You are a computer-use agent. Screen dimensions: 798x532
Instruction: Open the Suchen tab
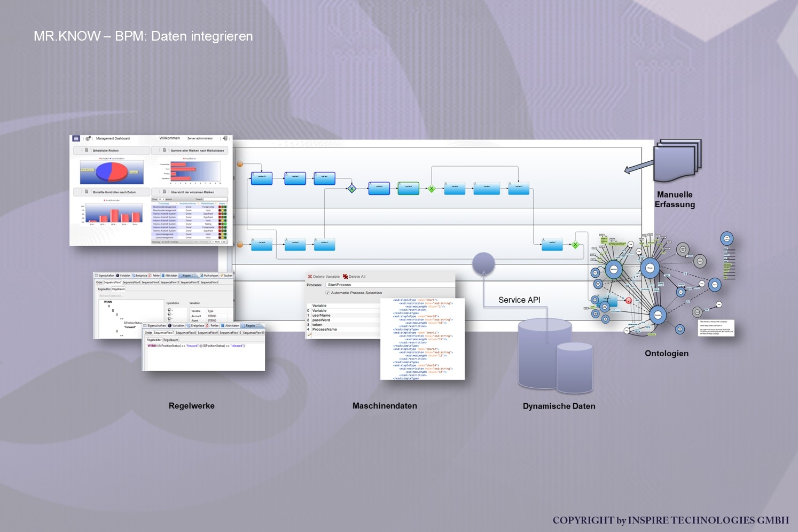pos(226,276)
